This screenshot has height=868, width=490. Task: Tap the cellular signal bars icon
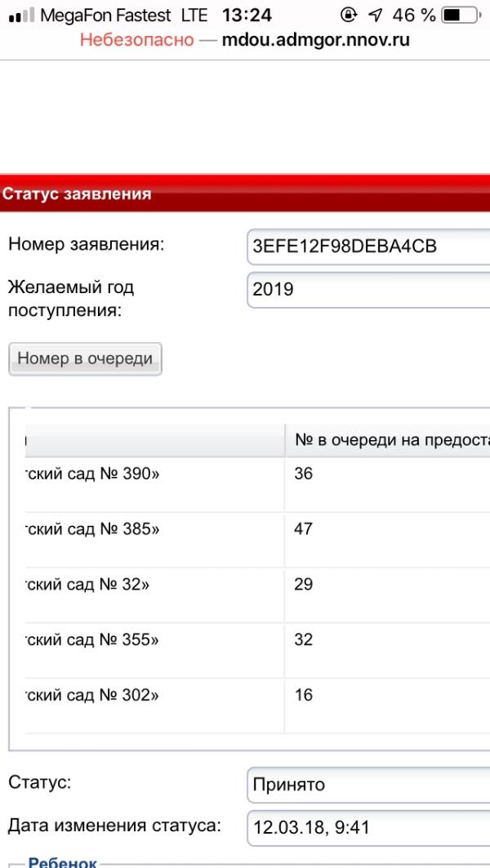21,16
